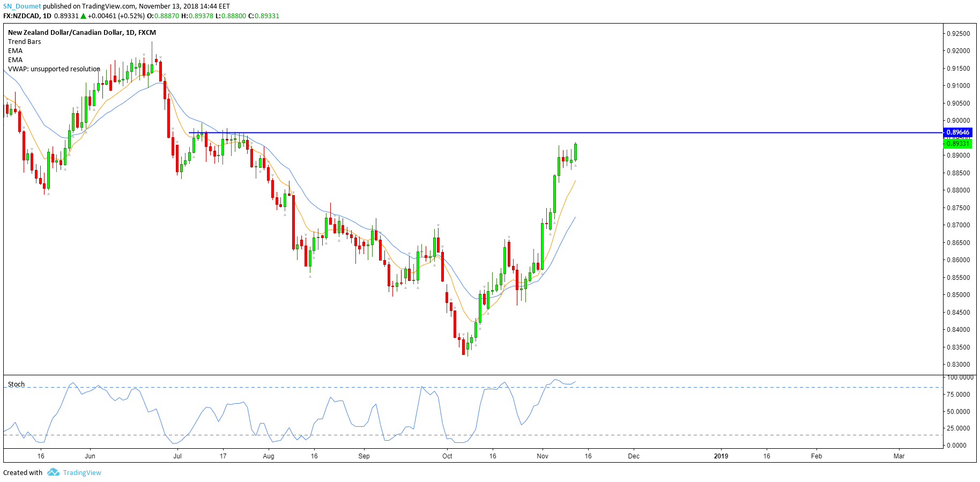Click the green change arrow near +0.00461
This screenshot has width=980, height=482.
[83, 16]
